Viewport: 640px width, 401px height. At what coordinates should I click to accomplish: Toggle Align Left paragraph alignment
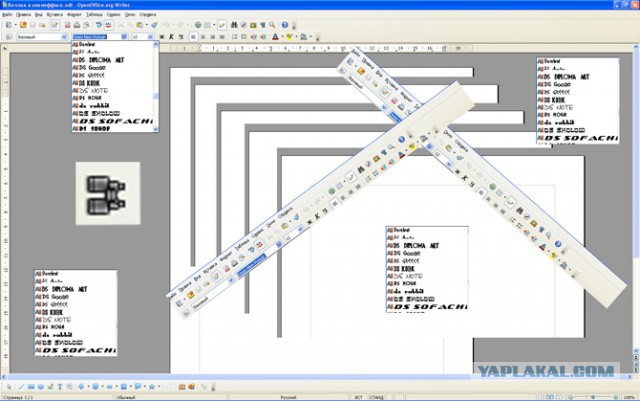point(193,37)
